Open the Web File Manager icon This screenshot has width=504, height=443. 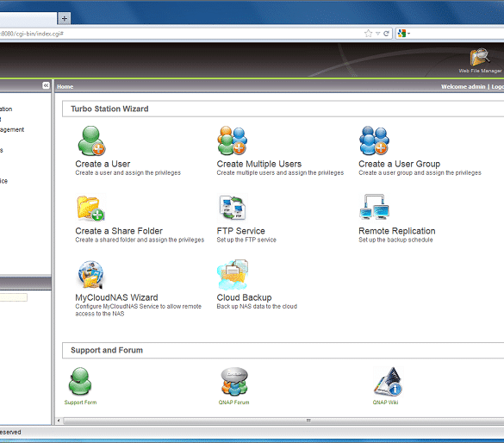click(480, 57)
